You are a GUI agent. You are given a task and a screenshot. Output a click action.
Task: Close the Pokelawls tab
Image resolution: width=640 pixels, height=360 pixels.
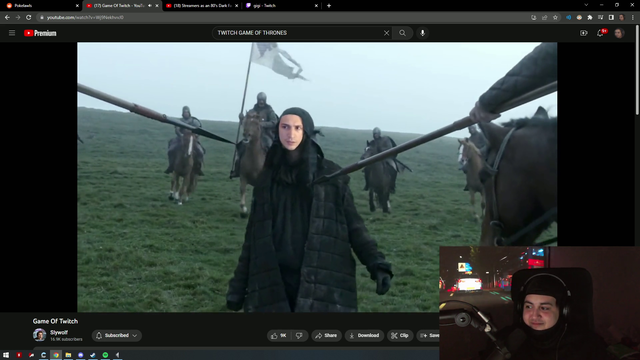(x=77, y=6)
